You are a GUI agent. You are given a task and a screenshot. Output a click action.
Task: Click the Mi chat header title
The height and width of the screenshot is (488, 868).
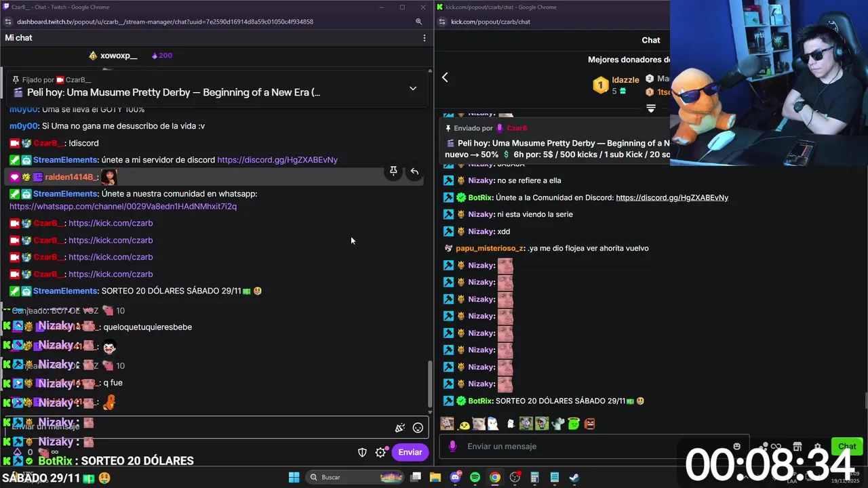coord(18,38)
